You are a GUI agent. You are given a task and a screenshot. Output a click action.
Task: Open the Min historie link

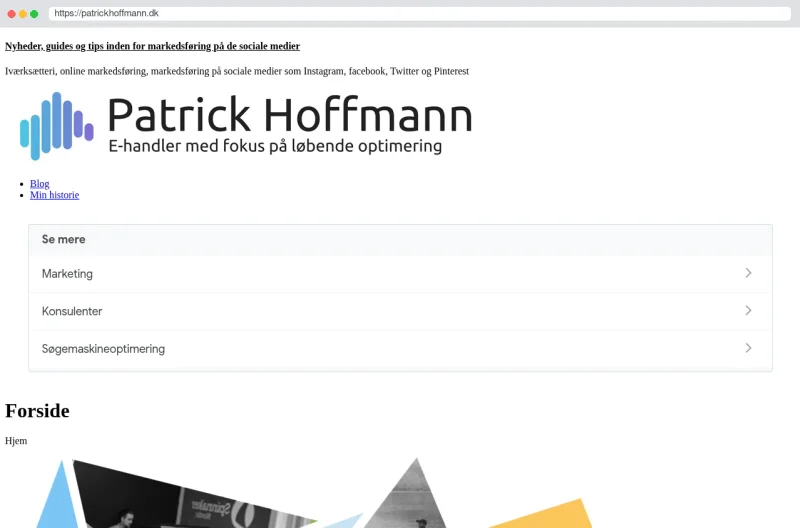click(54, 195)
